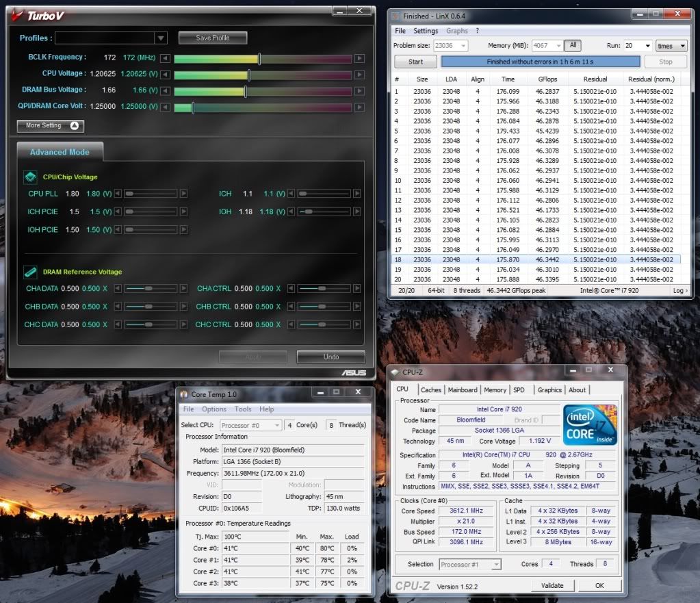The image size is (700, 603).
Task: Click Validate button in CPU-Z
Action: click(x=552, y=586)
